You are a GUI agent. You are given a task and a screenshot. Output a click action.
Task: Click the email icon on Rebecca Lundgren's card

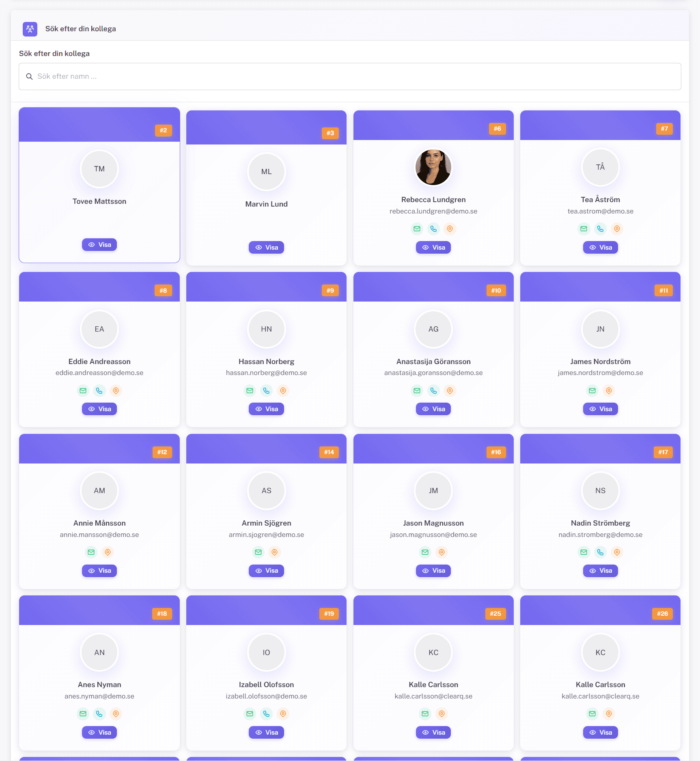pyautogui.click(x=417, y=229)
